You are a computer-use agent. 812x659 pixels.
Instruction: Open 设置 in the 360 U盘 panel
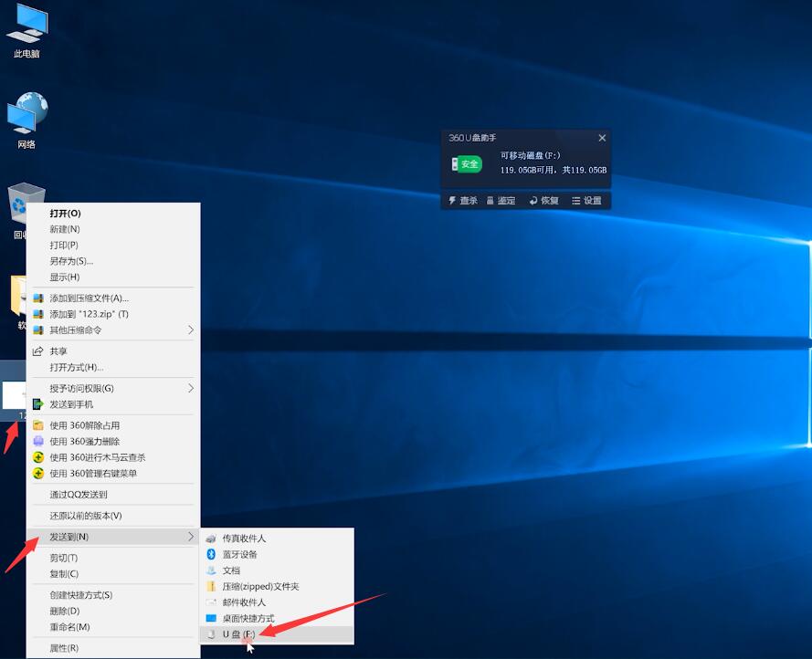point(586,200)
